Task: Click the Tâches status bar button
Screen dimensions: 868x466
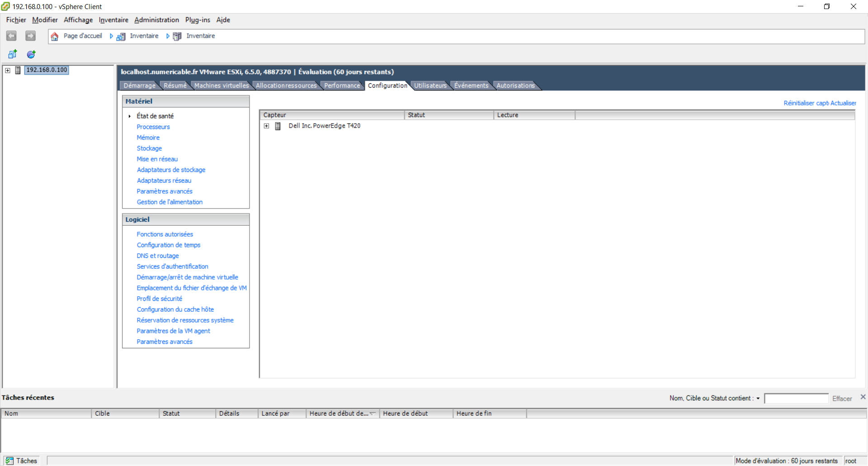Action: pyautogui.click(x=21, y=461)
